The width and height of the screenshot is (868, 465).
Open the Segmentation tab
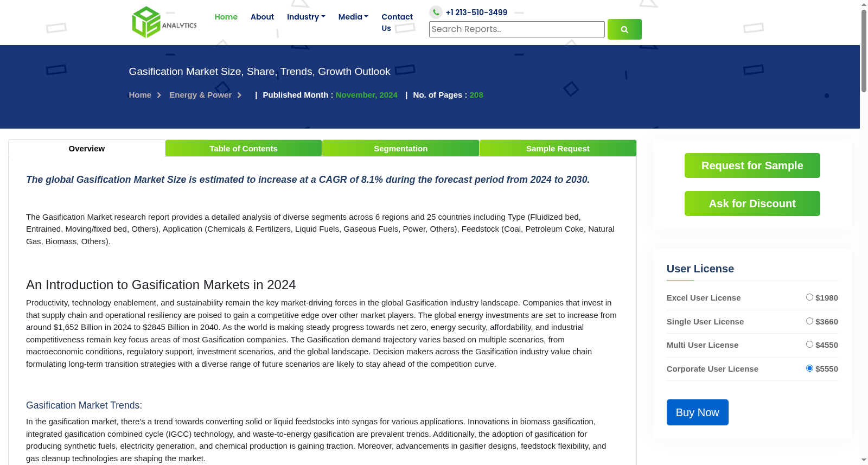point(400,148)
